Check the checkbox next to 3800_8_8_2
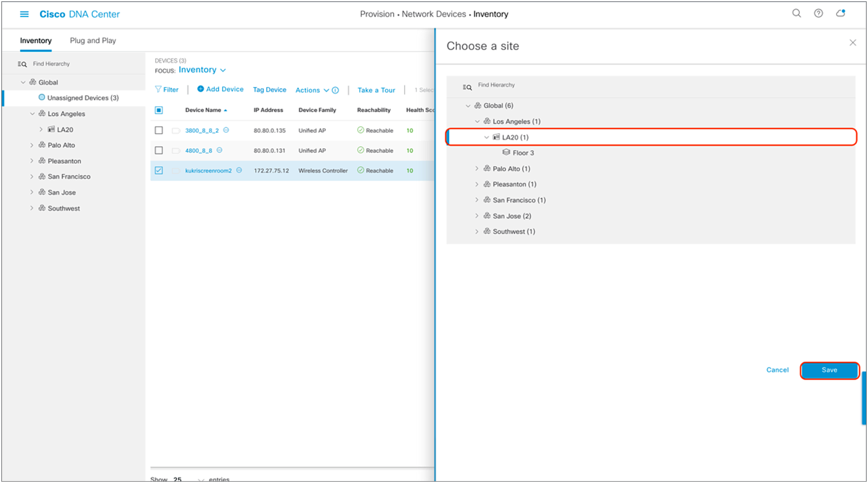 (158, 130)
